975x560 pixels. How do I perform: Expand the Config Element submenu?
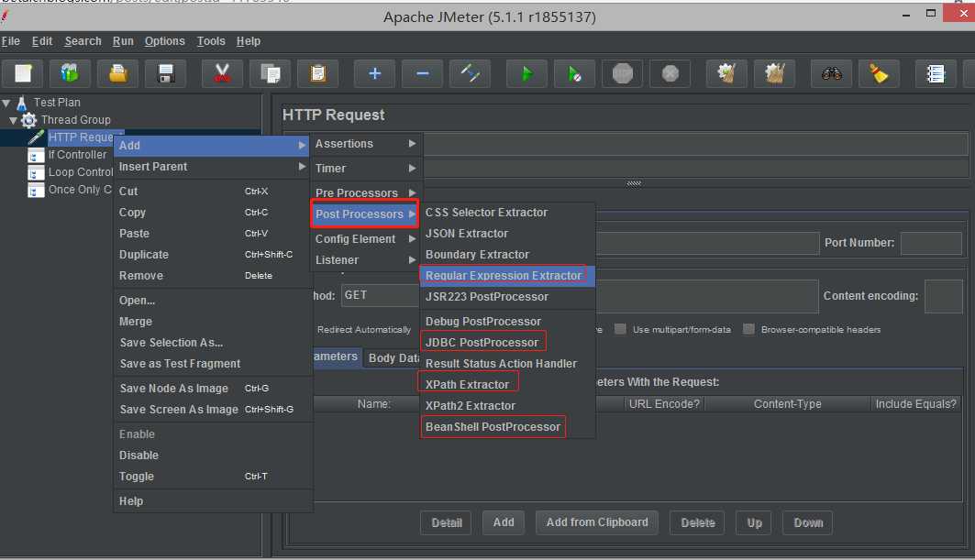coord(366,239)
